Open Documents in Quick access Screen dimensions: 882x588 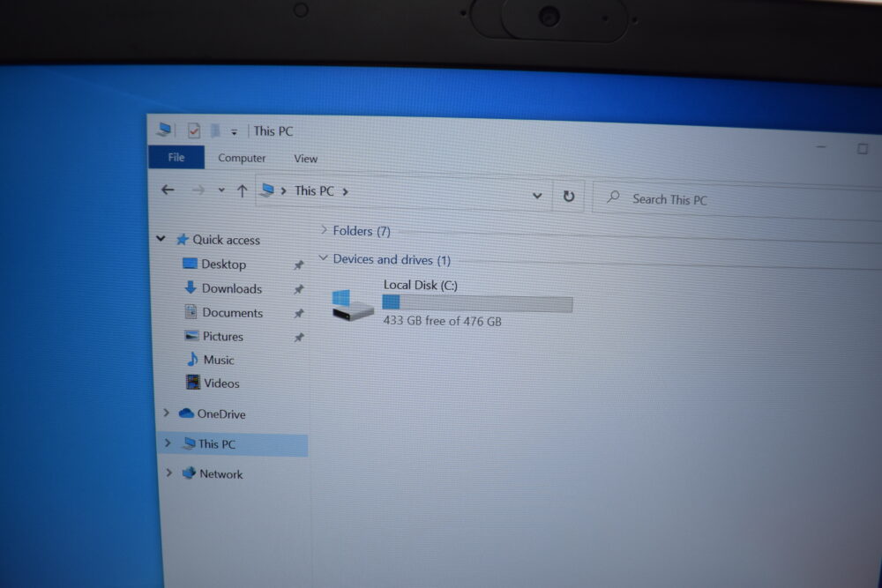pos(232,313)
